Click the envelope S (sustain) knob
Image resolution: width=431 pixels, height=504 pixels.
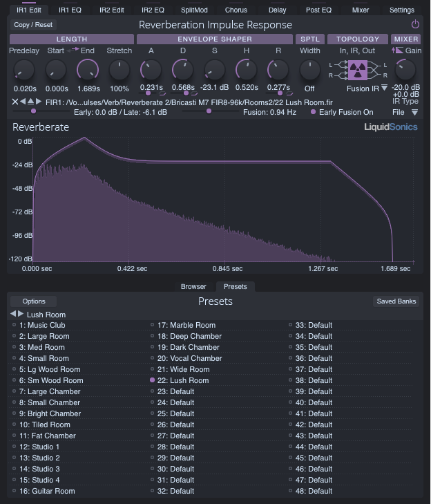[215, 70]
